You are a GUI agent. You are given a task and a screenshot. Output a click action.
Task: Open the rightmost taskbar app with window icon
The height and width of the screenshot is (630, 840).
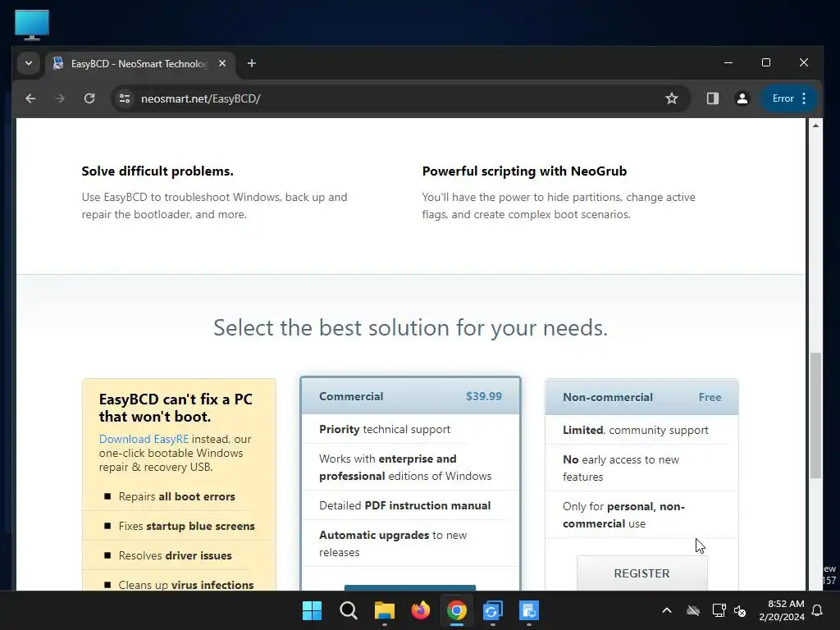529,610
